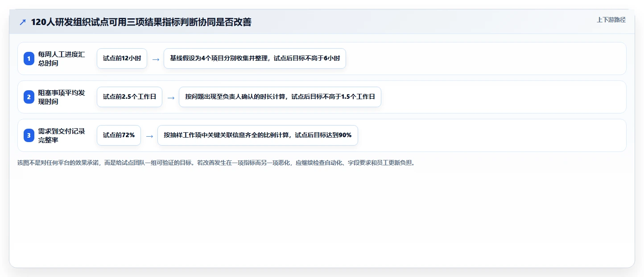The width and height of the screenshot is (644, 277).
Task: Click the footnote beginning 该图不是对任何平台的效果承诺
Action: 216,163
